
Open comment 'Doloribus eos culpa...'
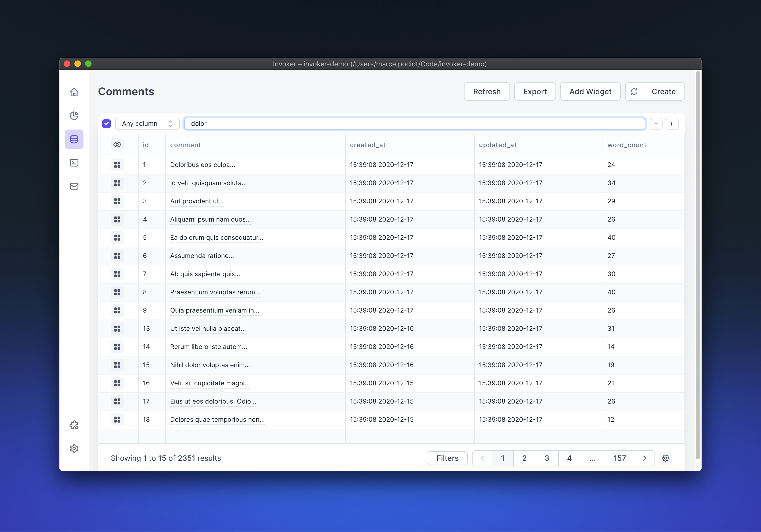(203, 165)
